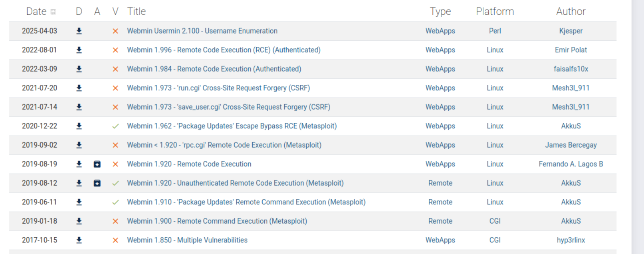Click the sort icon beside Date header
644x254 pixels.
[54, 12]
